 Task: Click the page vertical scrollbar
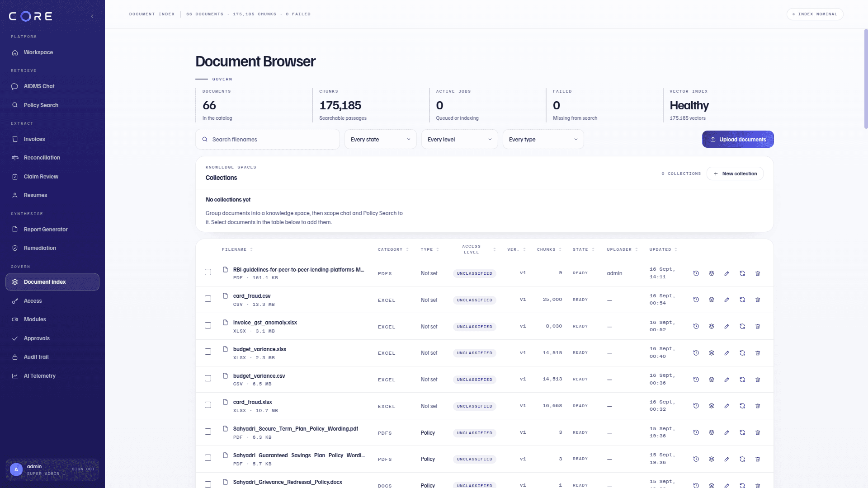pyautogui.click(x=866, y=79)
